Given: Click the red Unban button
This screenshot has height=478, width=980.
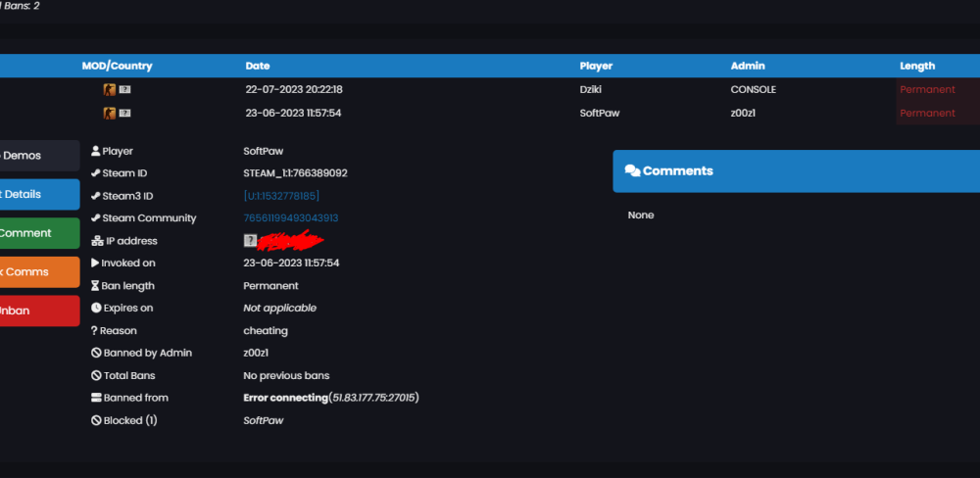Looking at the screenshot, I should point(40,311).
